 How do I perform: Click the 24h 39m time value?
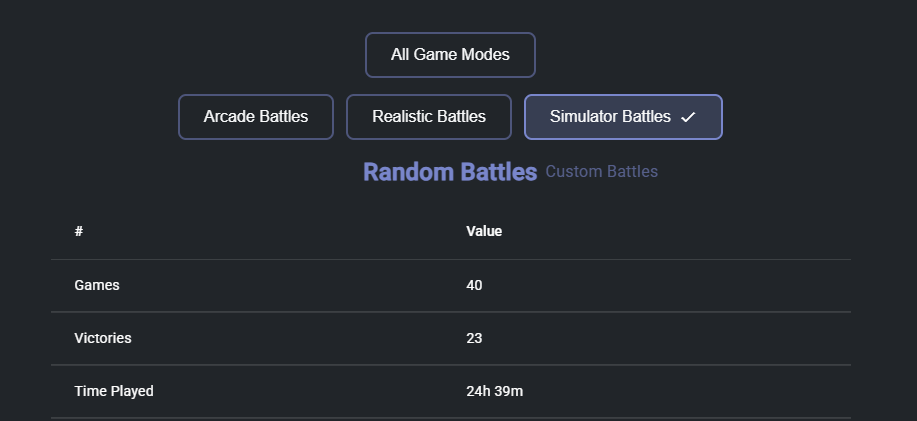pyautogui.click(x=494, y=391)
